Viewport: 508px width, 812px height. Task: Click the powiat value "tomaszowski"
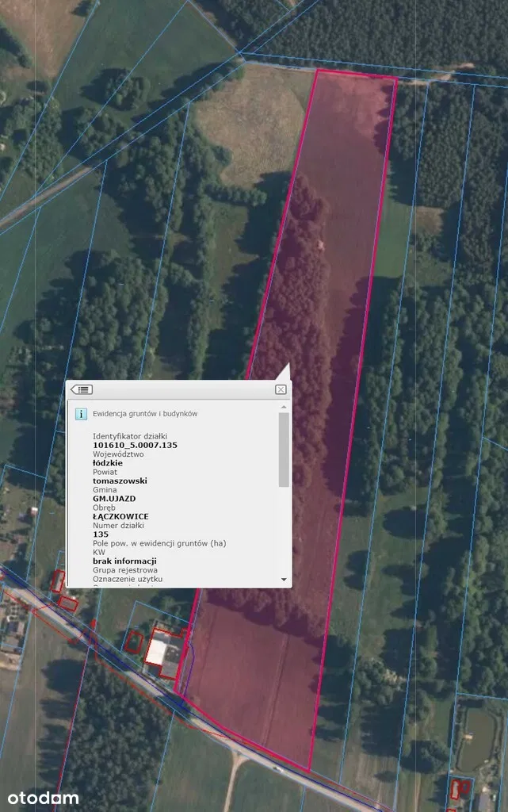[120, 481]
